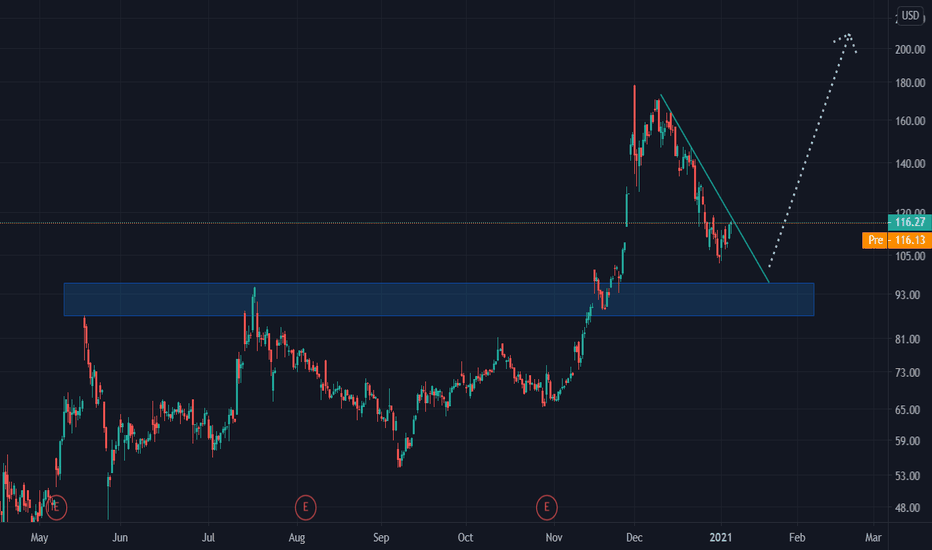Click the Jul label on time axis
Screen dimensions: 932x550
tap(208, 538)
